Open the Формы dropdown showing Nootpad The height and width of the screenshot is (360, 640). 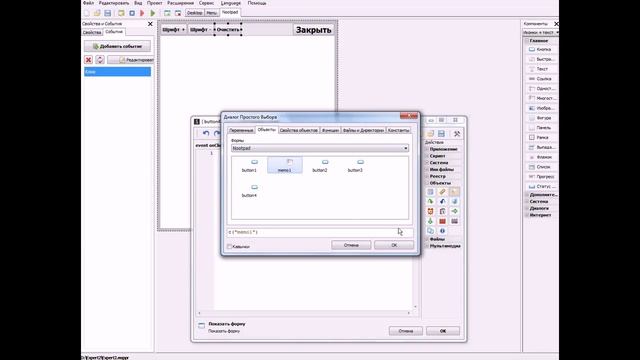(320, 148)
